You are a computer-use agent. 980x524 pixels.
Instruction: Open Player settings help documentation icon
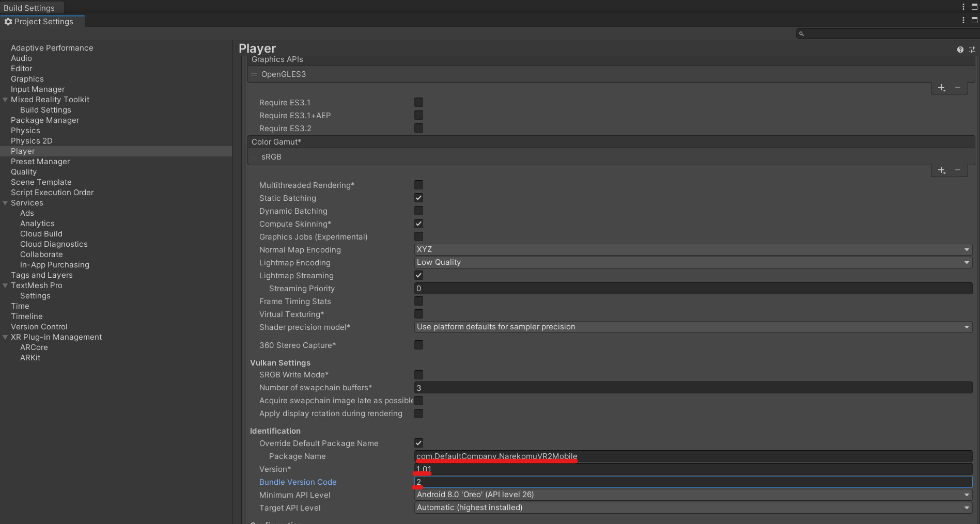pos(960,50)
